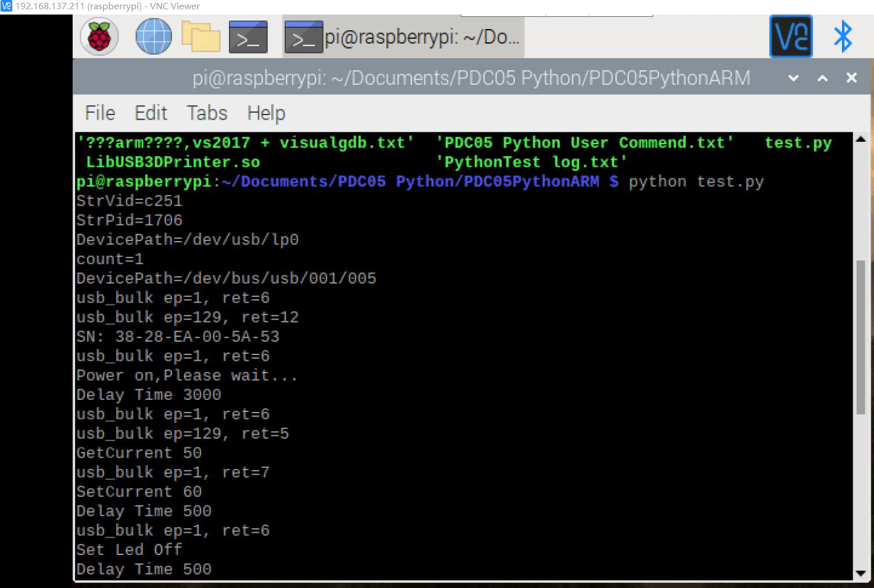This screenshot has height=588, width=874.
Task: Maximize the terminal window
Action: [821, 77]
